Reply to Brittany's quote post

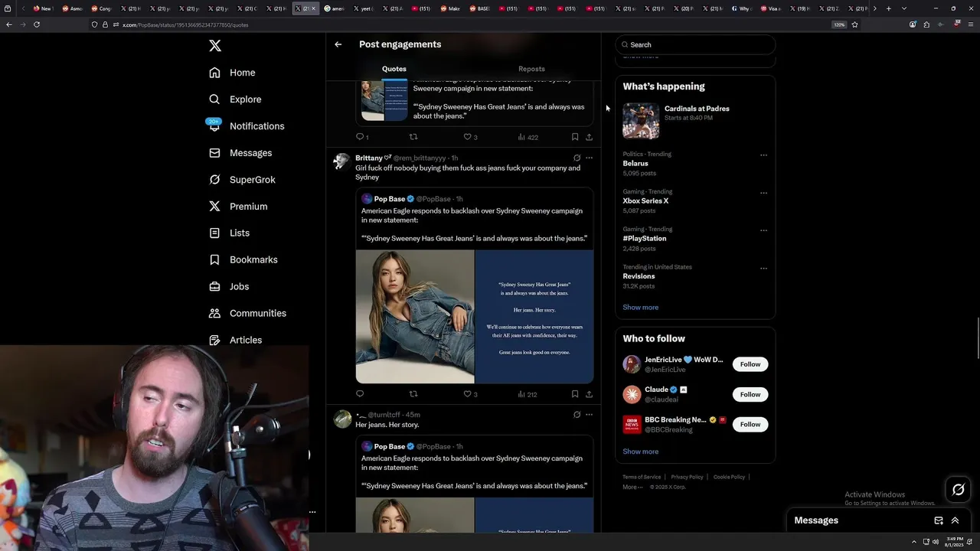360,394
